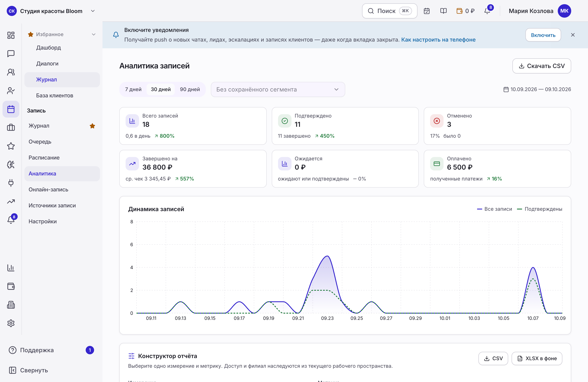Select the 30 дней period
588x382 pixels.
point(161,89)
